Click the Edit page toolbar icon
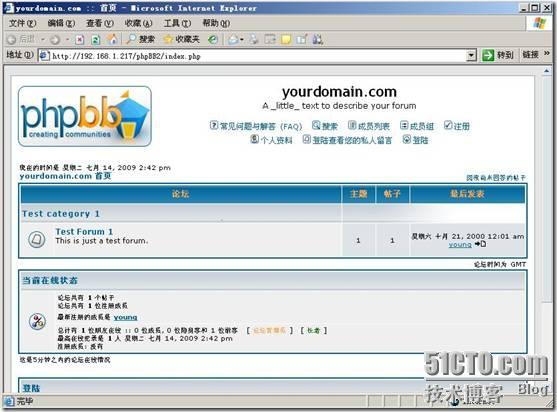557x412 pixels. coord(270,39)
